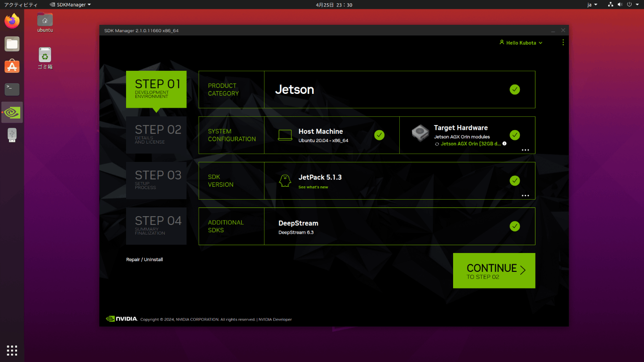Open the NVIDIA Developer footer link

[x=275, y=319]
